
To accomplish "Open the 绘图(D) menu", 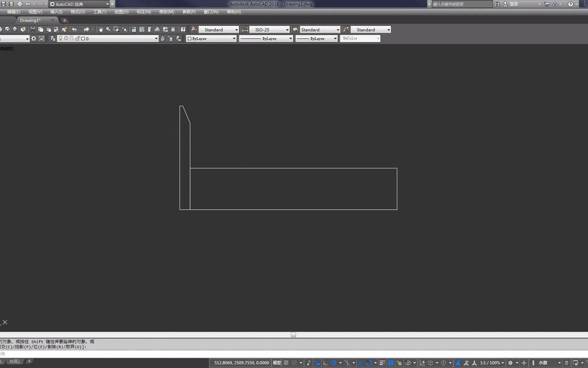I will click(x=121, y=12).
